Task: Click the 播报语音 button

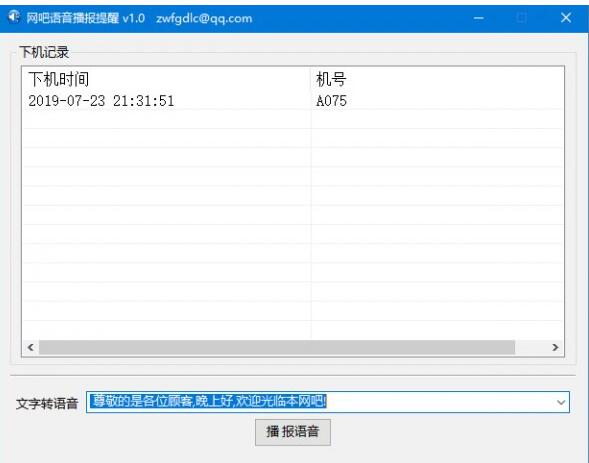Action: pyautogui.click(x=293, y=432)
